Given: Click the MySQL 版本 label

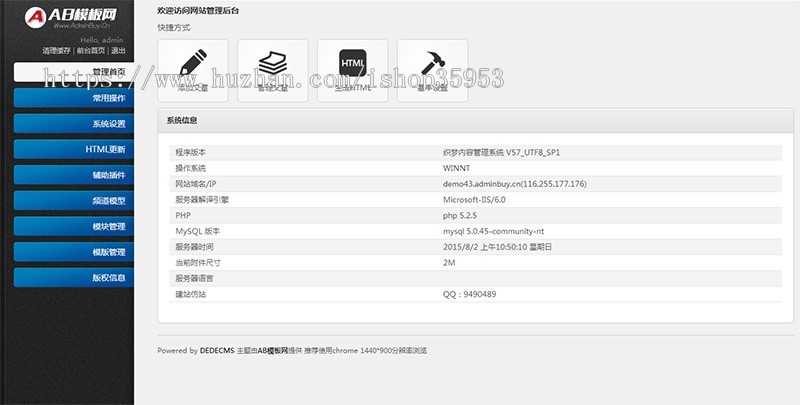Looking at the screenshot, I should tap(198, 231).
